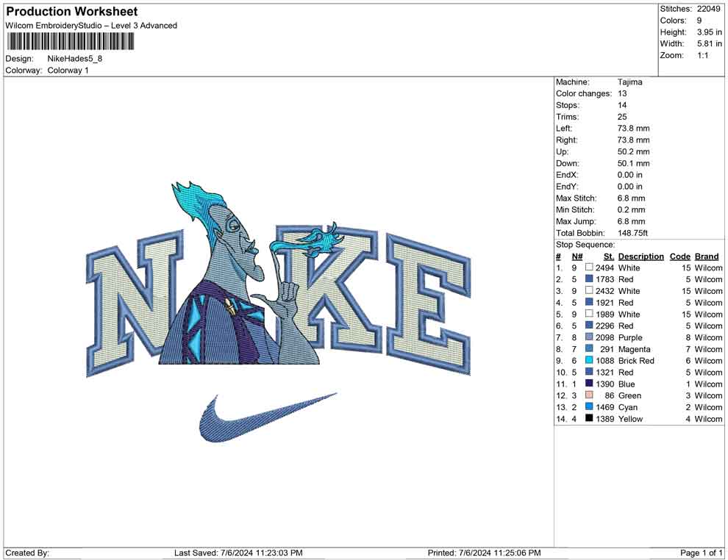Click the 'Description' column header
Screen dimensions: 728x560
pyautogui.click(x=641, y=256)
